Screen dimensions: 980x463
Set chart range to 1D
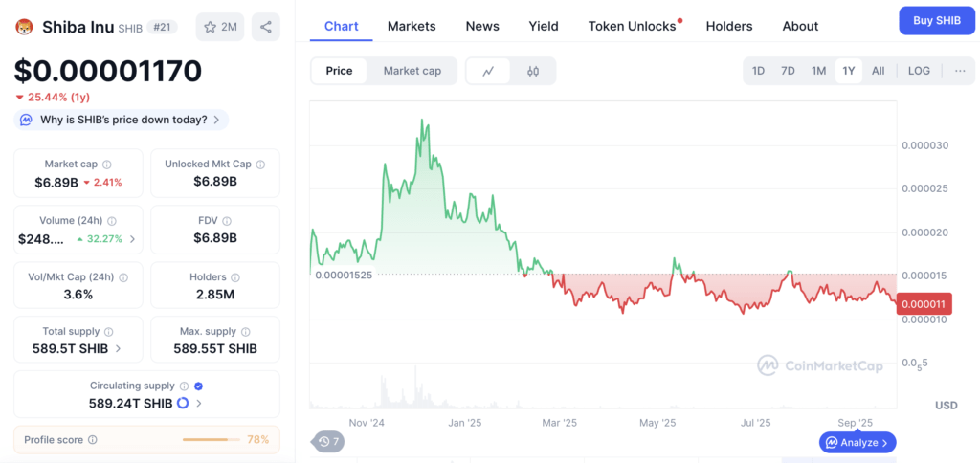[758, 71]
